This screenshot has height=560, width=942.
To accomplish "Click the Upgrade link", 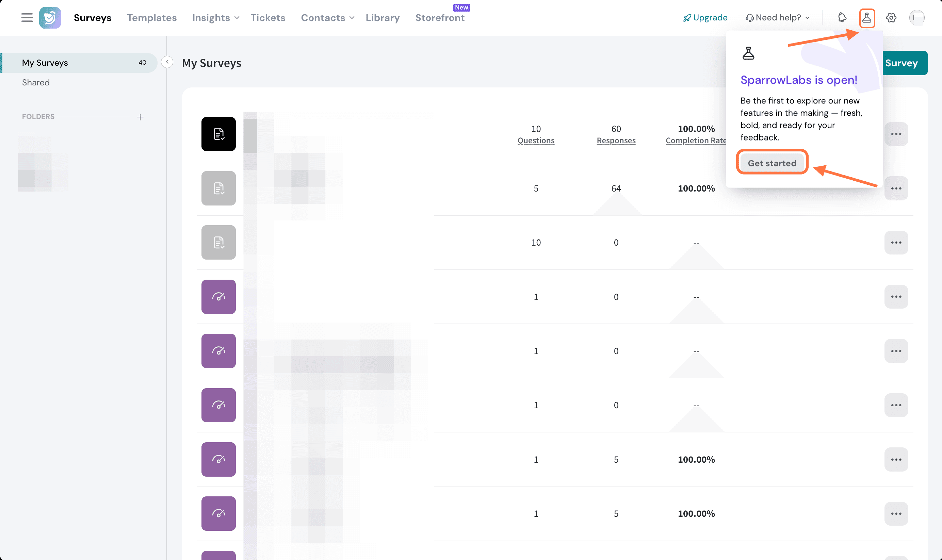I will [705, 18].
